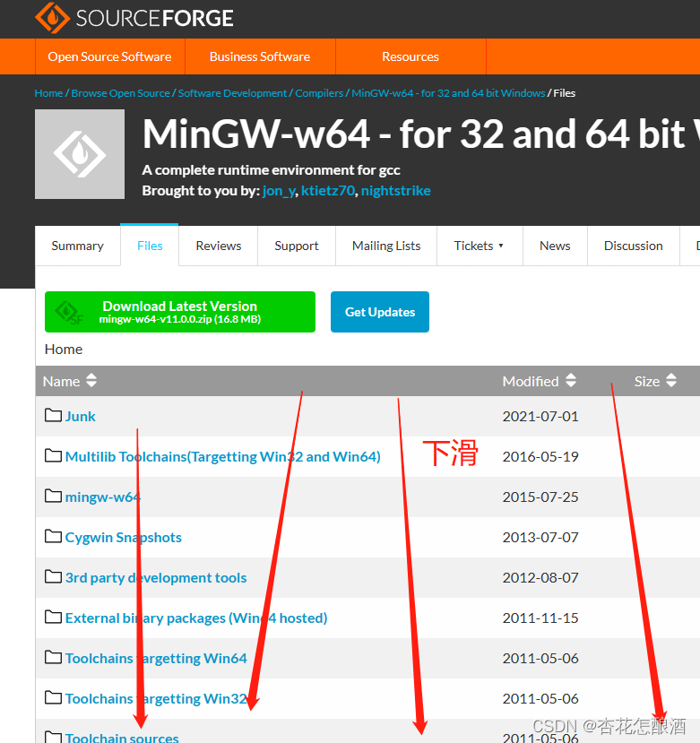
Task: Click folder icon beside Toolchains targetting Win64
Action: 53,657
